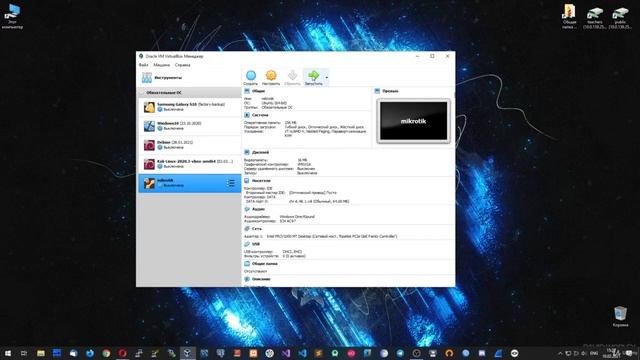Viewport: 640px width, 360px height.
Task: Select the Samsung Galaxy S10 virtual machine
Action: 189,107
